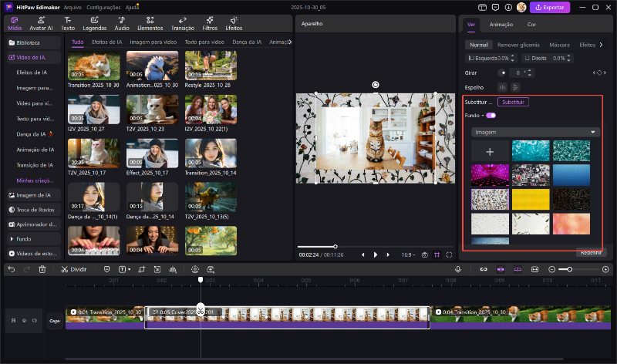Open the Ajuda menu
Viewport: 617px width, 364px height.
(131, 8)
